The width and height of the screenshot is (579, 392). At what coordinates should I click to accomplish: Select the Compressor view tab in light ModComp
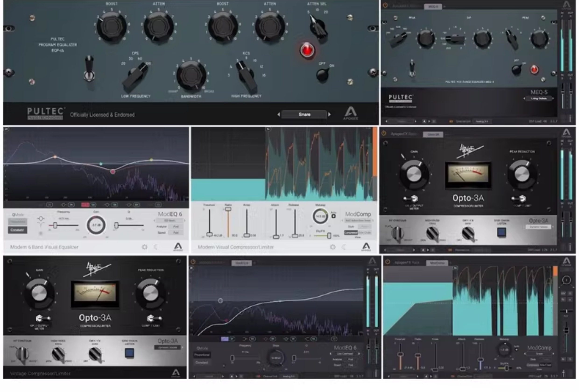click(x=351, y=232)
